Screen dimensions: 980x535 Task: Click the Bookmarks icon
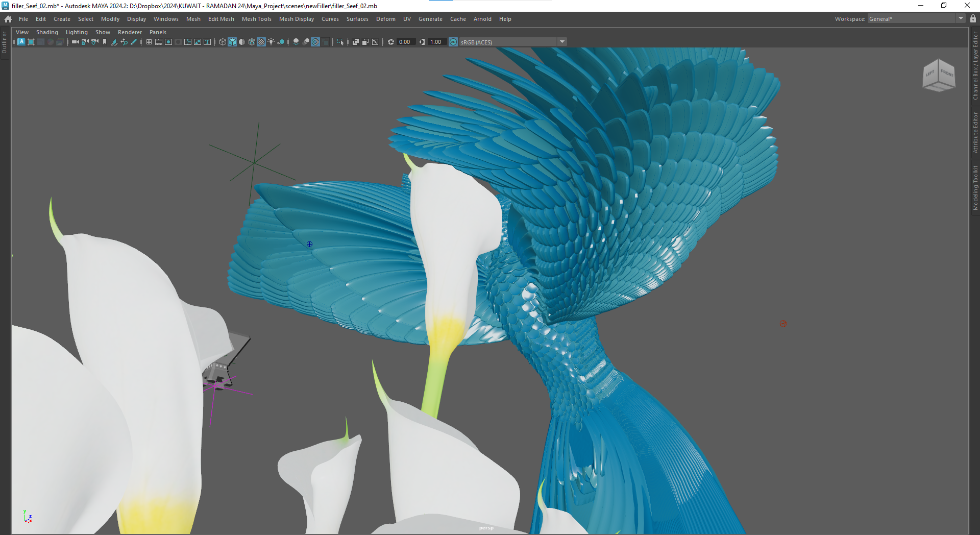105,42
